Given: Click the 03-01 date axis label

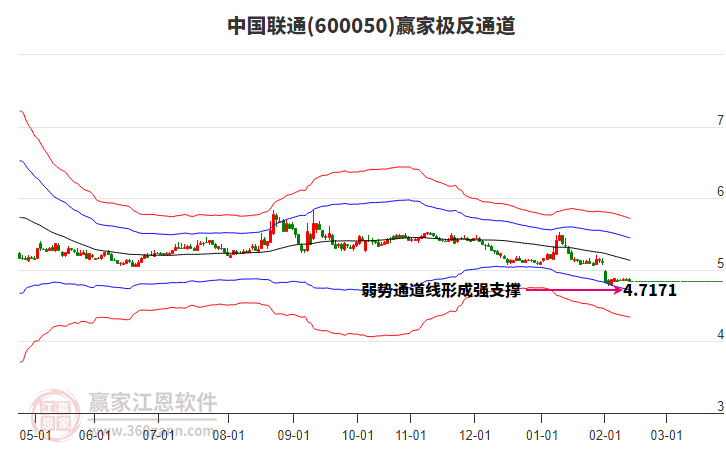Looking at the screenshot, I should click(666, 435).
